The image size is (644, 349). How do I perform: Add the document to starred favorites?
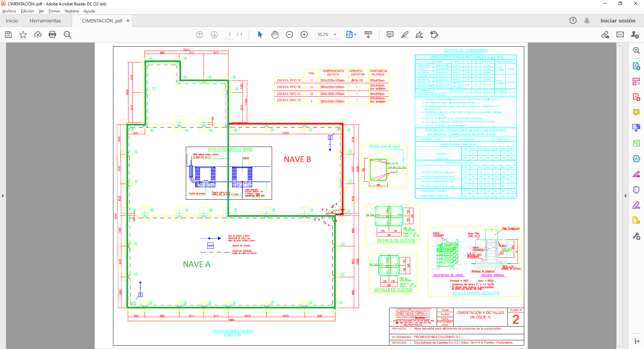point(23,35)
